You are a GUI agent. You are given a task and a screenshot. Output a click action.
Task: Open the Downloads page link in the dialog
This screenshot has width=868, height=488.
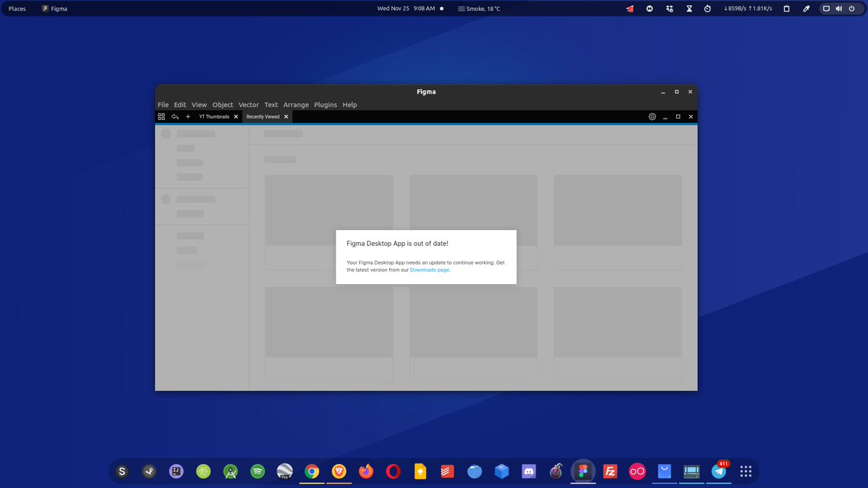[430, 269]
